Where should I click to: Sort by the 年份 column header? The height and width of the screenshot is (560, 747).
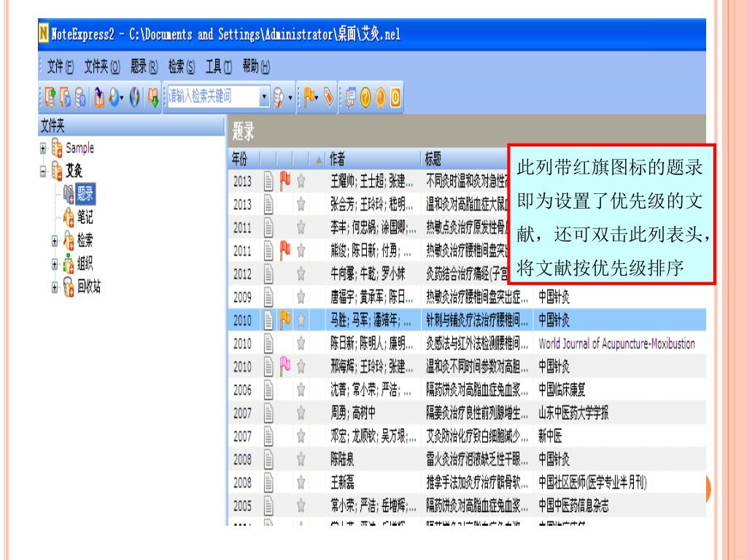point(245,158)
